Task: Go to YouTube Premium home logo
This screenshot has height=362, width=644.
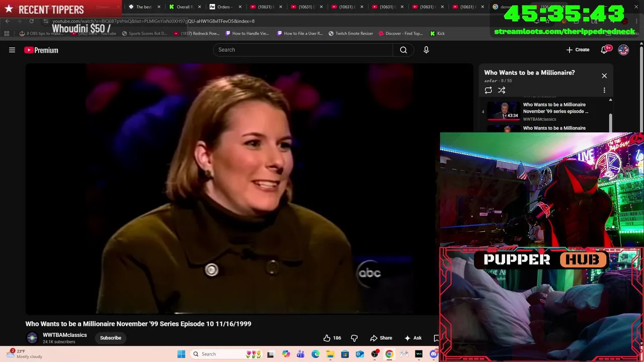Action: [x=41, y=50]
